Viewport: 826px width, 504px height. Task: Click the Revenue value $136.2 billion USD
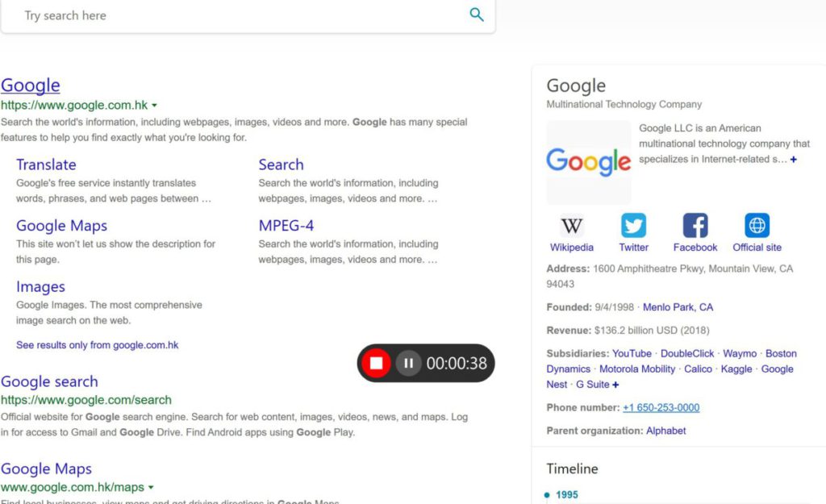652,330
